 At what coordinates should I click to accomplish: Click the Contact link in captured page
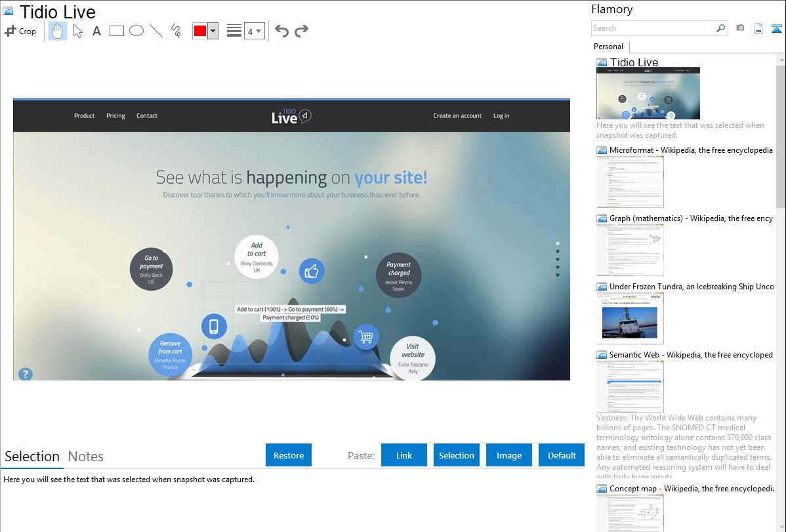click(147, 116)
